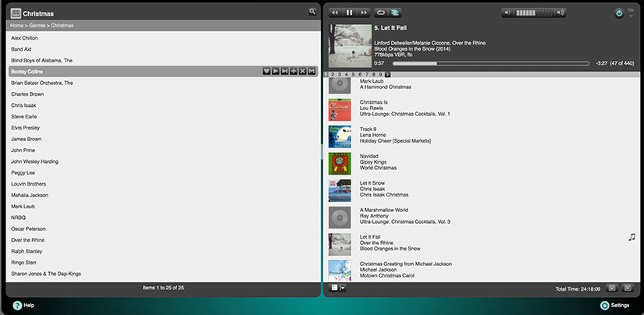Open artist Mahalia Jackson
Viewport: 644px width, 315px height.
point(30,195)
